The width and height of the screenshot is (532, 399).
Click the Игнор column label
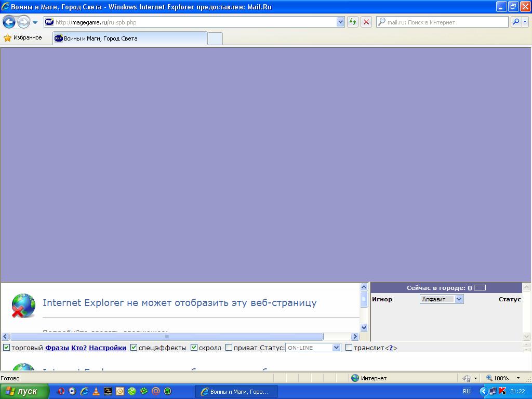pyautogui.click(x=382, y=299)
